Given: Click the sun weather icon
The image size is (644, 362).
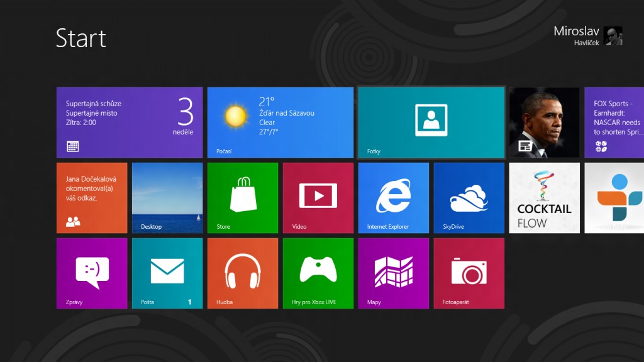Looking at the screenshot, I should [x=236, y=116].
